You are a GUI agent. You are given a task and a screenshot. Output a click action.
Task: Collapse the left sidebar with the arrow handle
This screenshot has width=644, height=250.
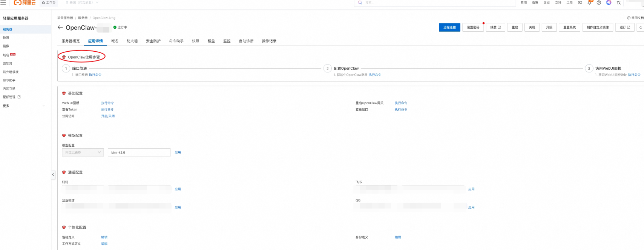pos(53,175)
